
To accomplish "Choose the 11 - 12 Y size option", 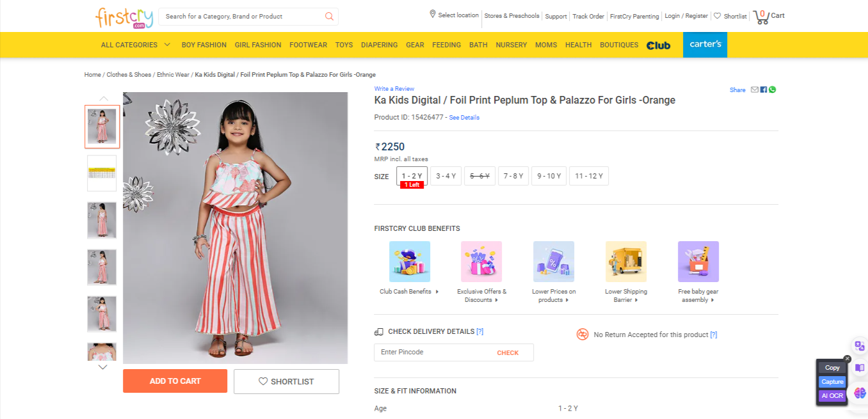I will click(589, 176).
